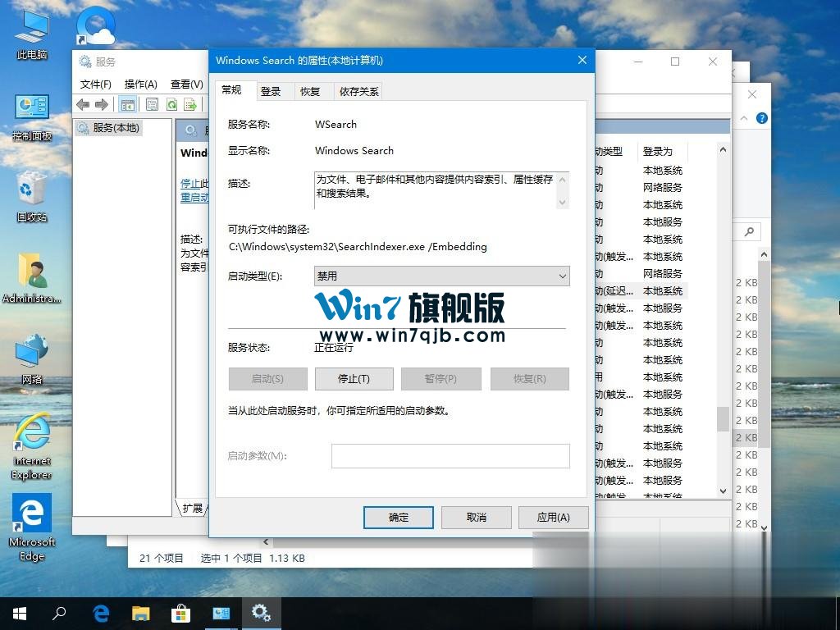Screen dimensions: 840x630
Task: Click the refresh toolbar icon in Services
Action: click(x=171, y=104)
